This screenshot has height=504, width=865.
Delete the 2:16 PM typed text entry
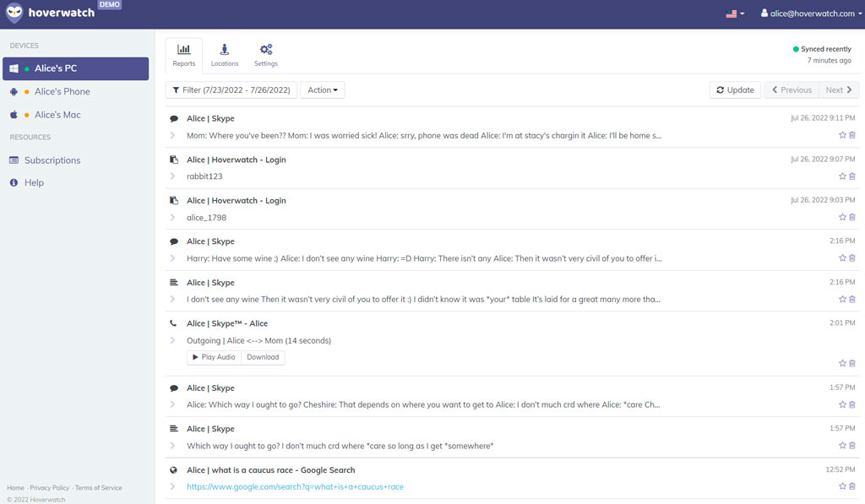(852, 300)
